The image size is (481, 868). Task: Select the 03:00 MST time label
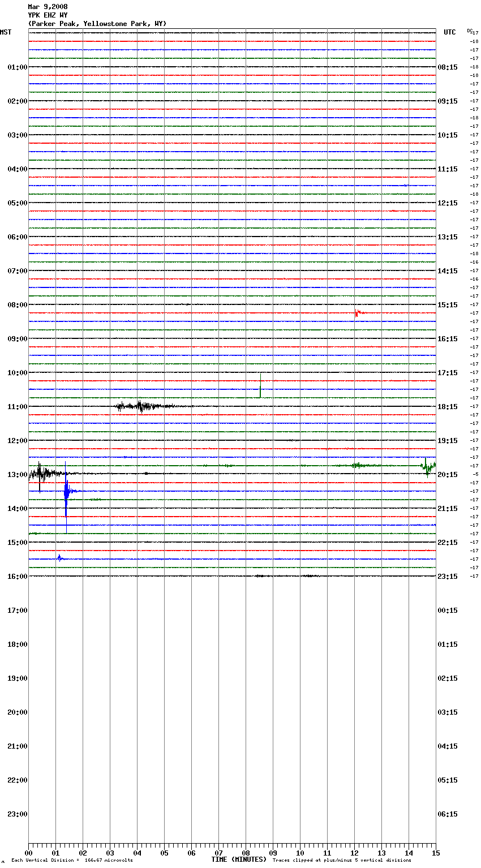(x=18, y=135)
